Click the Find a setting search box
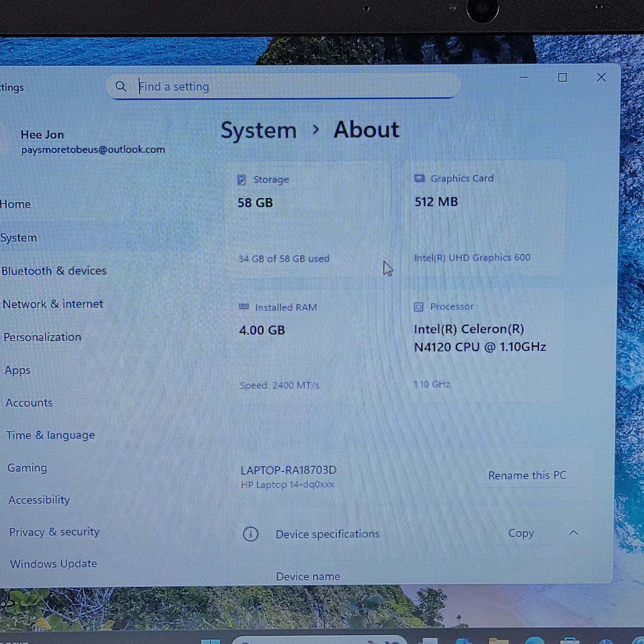644x644 pixels. pos(283,86)
